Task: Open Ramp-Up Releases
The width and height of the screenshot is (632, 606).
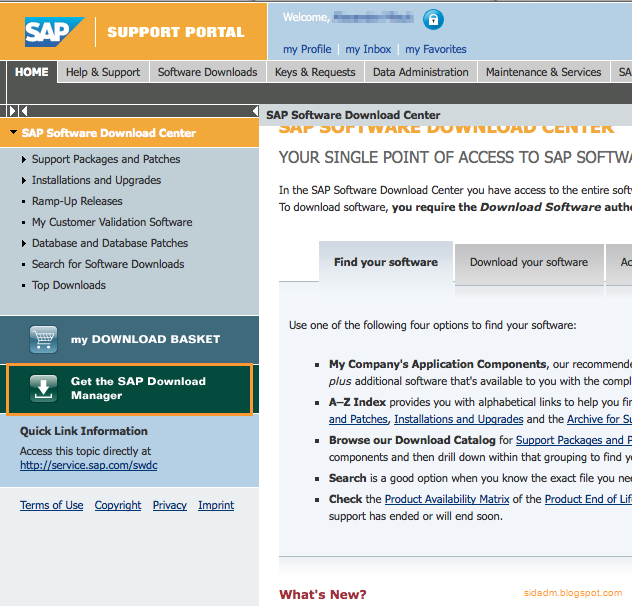Action: (x=77, y=201)
